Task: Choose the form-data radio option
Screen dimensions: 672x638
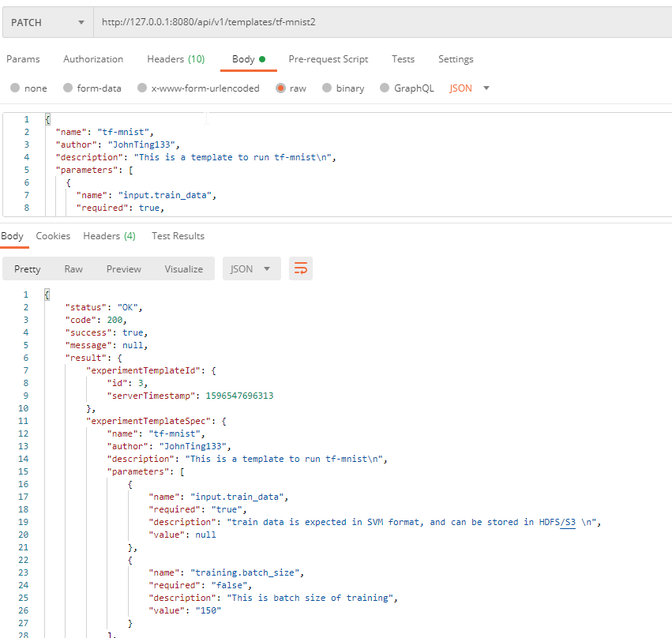Action: pyautogui.click(x=68, y=88)
